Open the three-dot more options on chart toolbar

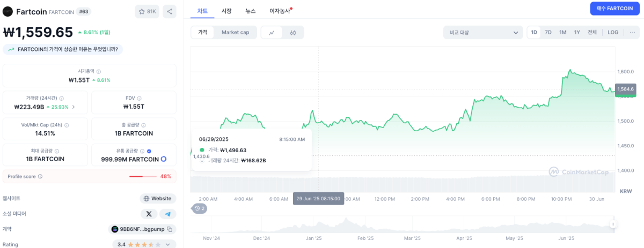632,32
